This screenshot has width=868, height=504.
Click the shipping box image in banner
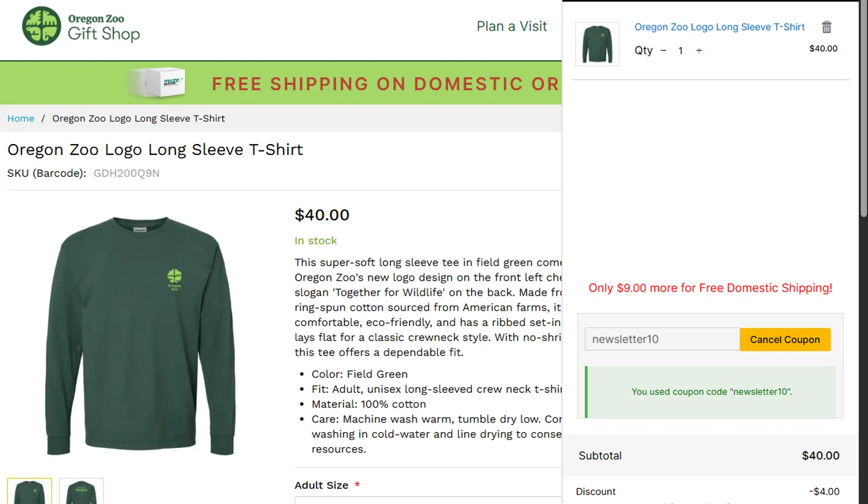coord(157,83)
